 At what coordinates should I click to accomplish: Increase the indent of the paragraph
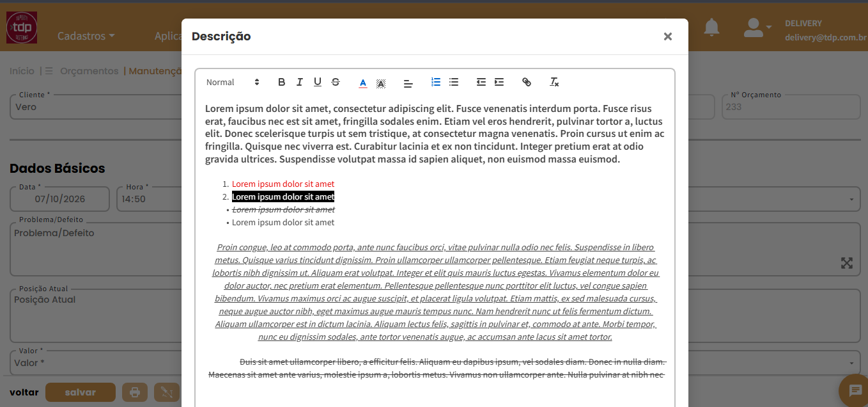click(x=499, y=82)
